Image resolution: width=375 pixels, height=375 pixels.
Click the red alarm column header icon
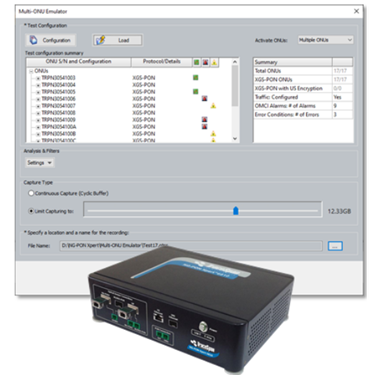click(205, 62)
